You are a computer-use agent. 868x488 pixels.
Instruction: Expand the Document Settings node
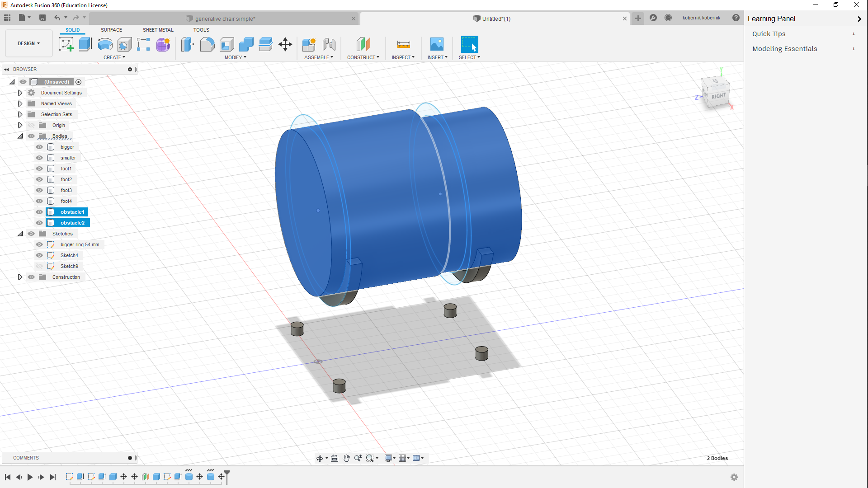(x=20, y=93)
